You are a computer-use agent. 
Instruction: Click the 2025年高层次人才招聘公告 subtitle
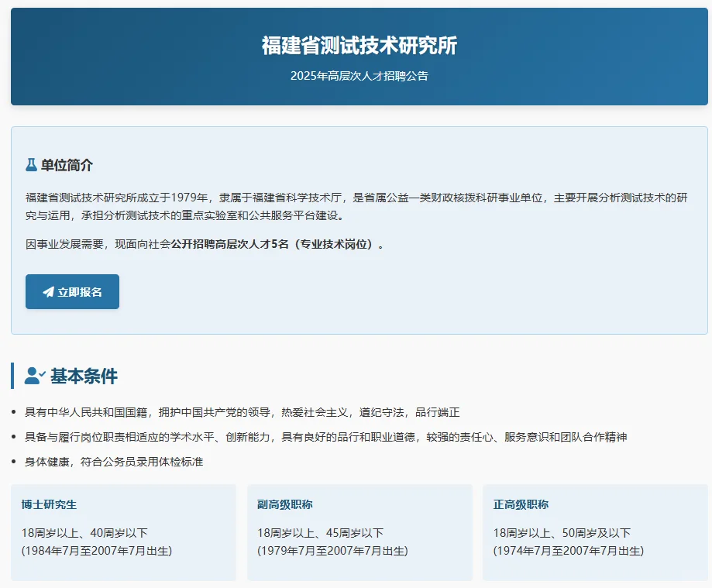(359, 76)
